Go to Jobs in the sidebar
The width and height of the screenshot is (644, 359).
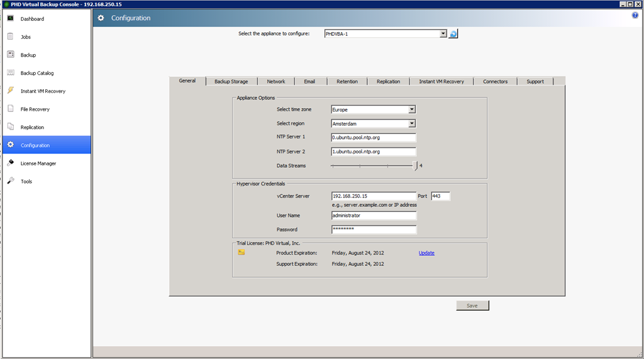[47, 36]
